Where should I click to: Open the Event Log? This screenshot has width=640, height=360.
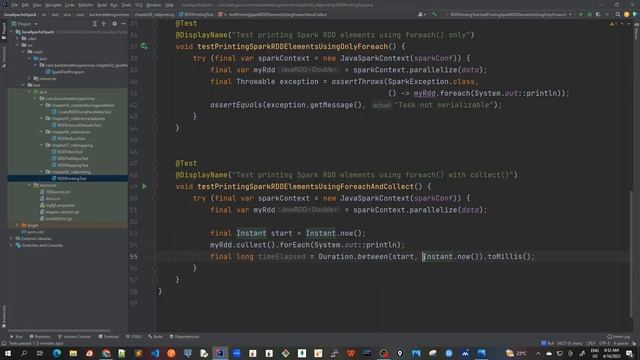(x=618, y=337)
